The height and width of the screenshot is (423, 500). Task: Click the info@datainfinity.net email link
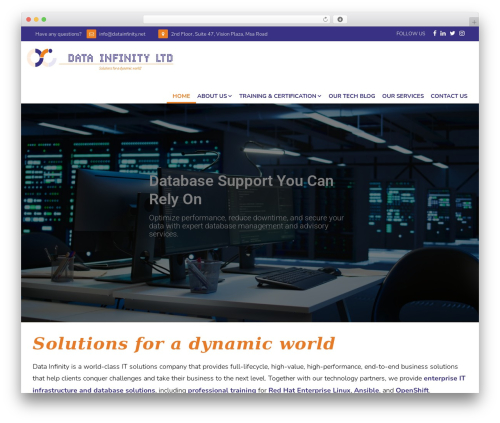122,34
